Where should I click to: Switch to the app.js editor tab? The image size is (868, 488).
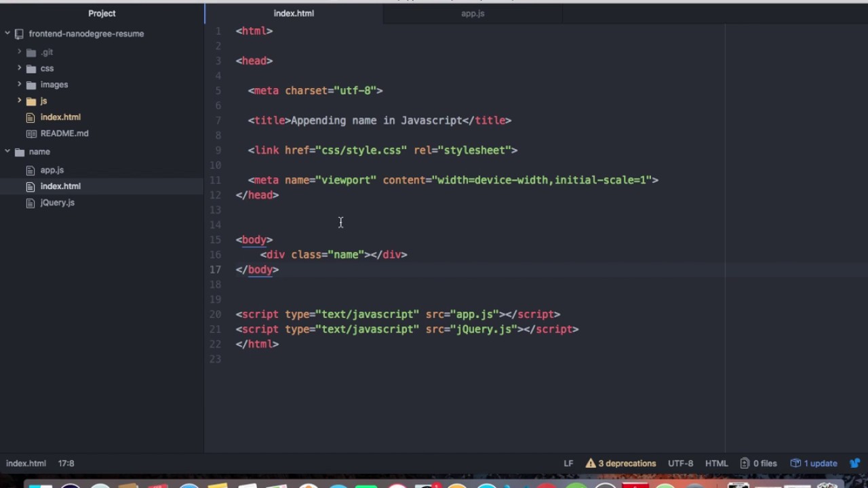473,14
